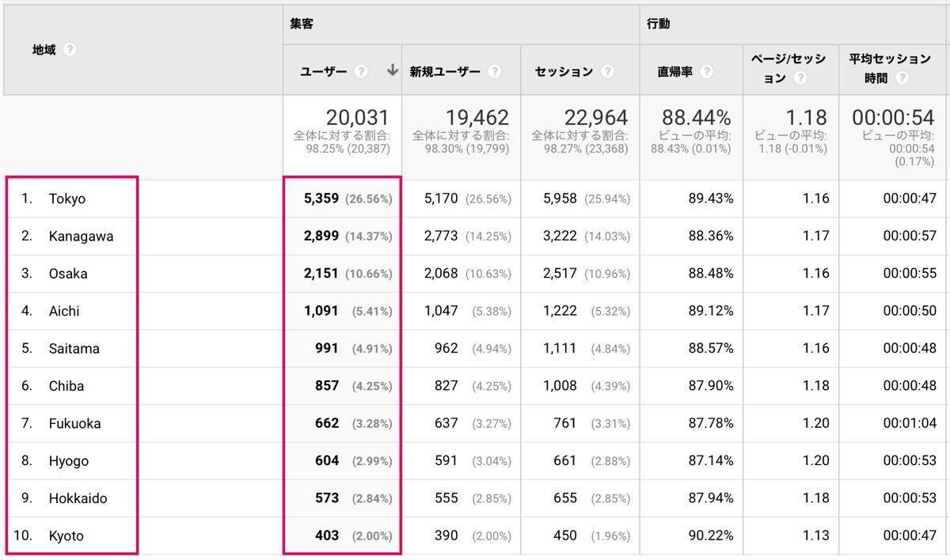
Task: Select the 行動 column group header
Action: click(658, 24)
